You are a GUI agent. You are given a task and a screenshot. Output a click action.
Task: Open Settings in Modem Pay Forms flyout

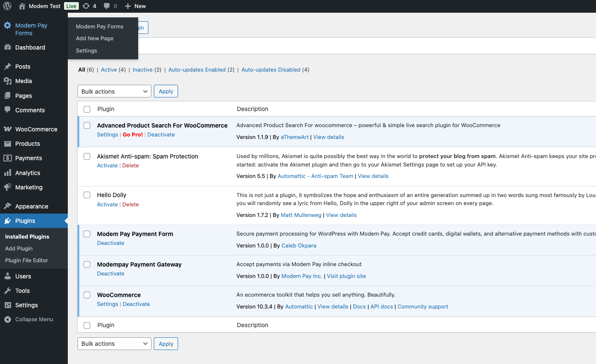pyautogui.click(x=86, y=50)
